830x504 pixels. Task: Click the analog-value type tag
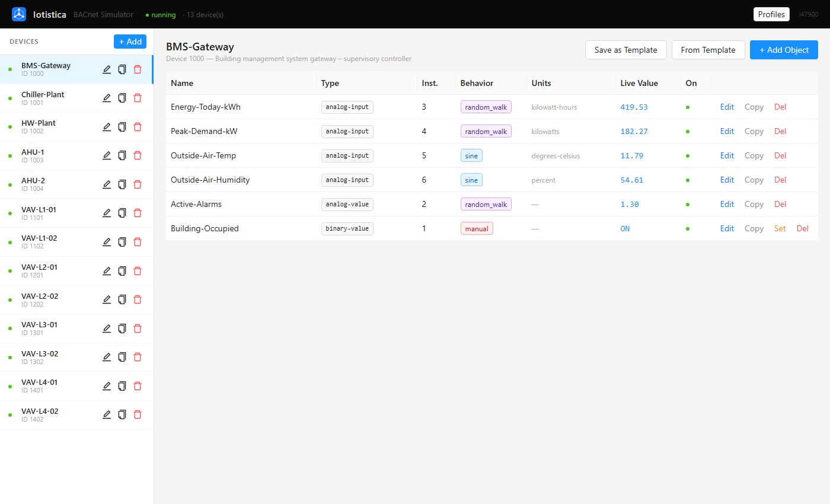(347, 205)
